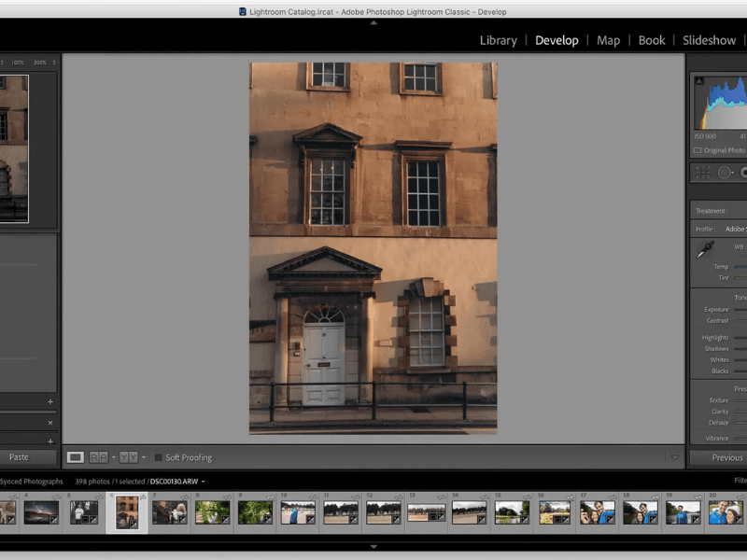Enable the Soft Proofing checkbox

158,457
